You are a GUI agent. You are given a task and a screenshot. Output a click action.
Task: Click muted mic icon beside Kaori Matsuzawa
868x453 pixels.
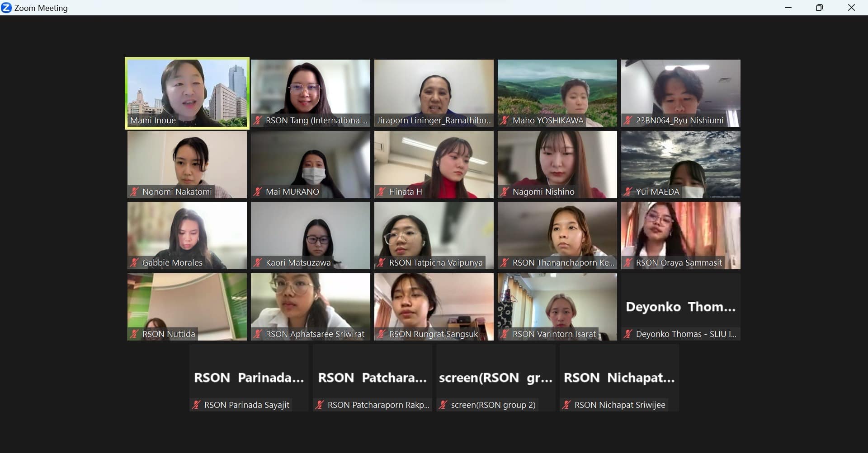tap(258, 262)
